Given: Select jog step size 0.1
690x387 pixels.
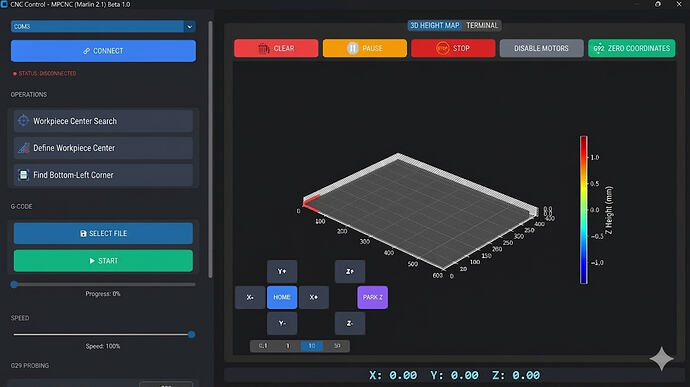Looking at the screenshot, I should pyautogui.click(x=263, y=346).
